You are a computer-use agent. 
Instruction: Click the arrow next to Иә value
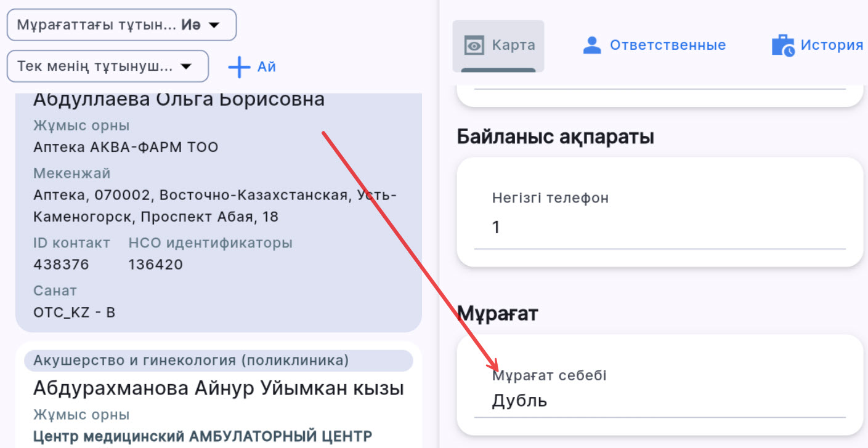click(214, 25)
